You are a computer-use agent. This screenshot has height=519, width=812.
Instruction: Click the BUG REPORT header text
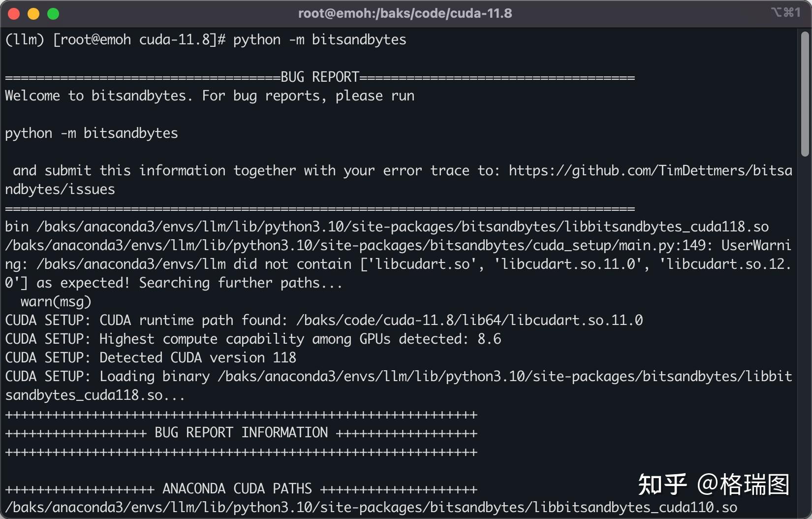(320, 77)
